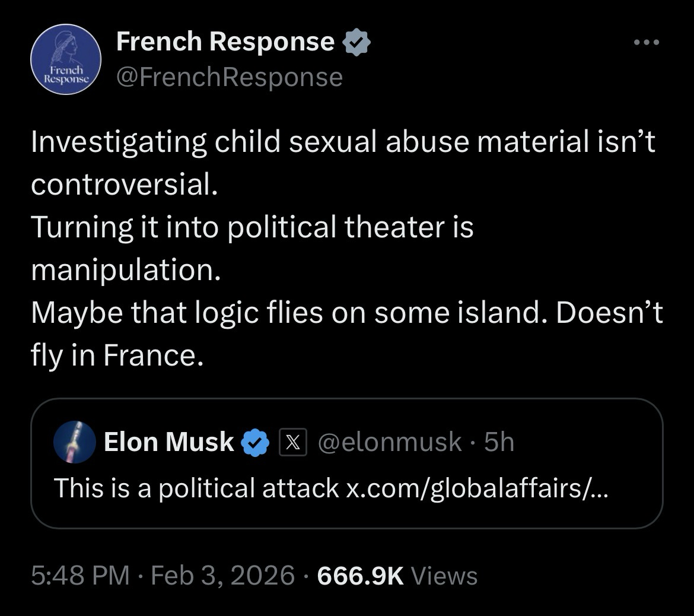Open the 666.9K Views count

pos(397,575)
